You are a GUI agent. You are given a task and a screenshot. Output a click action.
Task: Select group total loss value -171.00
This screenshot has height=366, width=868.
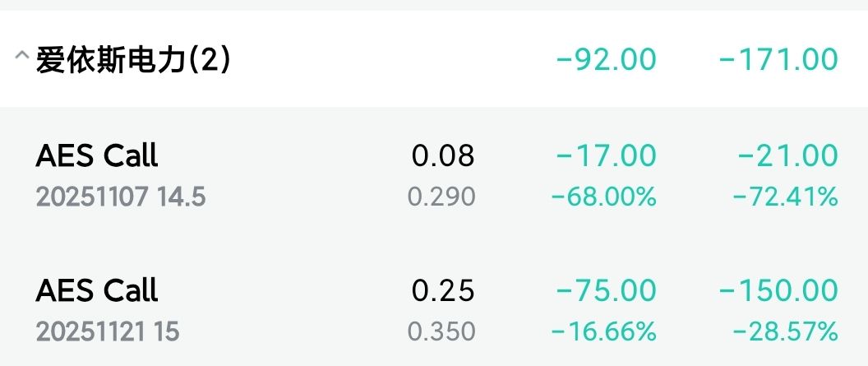tap(778, 60)
